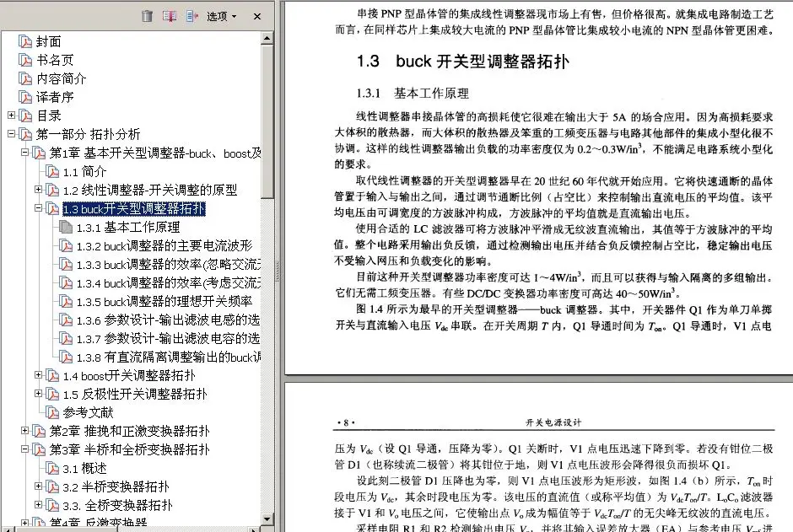Viewport: 793px width, 532px height.
Task: Open the 译者序 bookmark
Action: [x=55, y=97]
